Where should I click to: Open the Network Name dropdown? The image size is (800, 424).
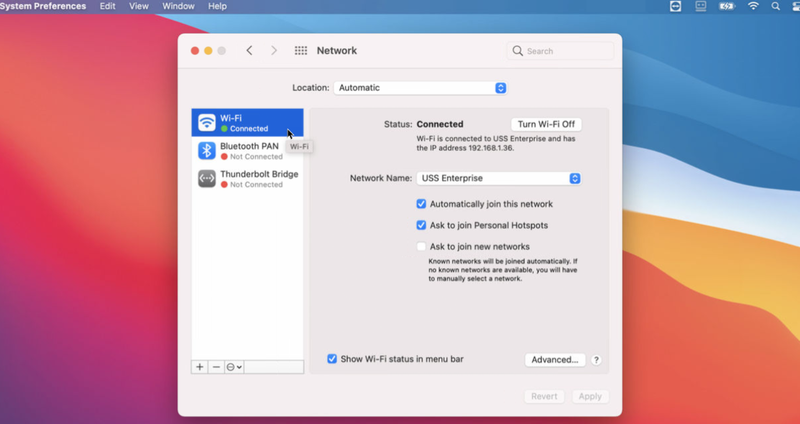(499, 178)
